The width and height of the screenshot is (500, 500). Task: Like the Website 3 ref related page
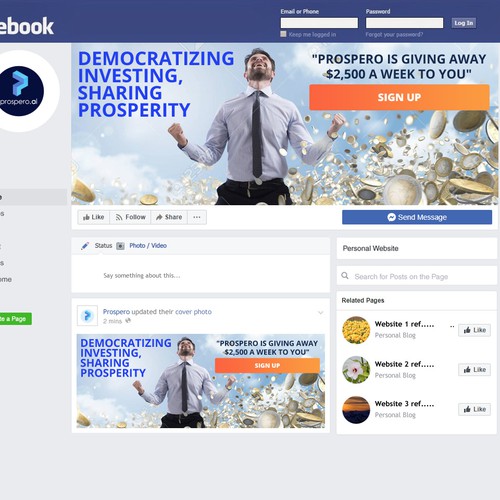point(474,409)
